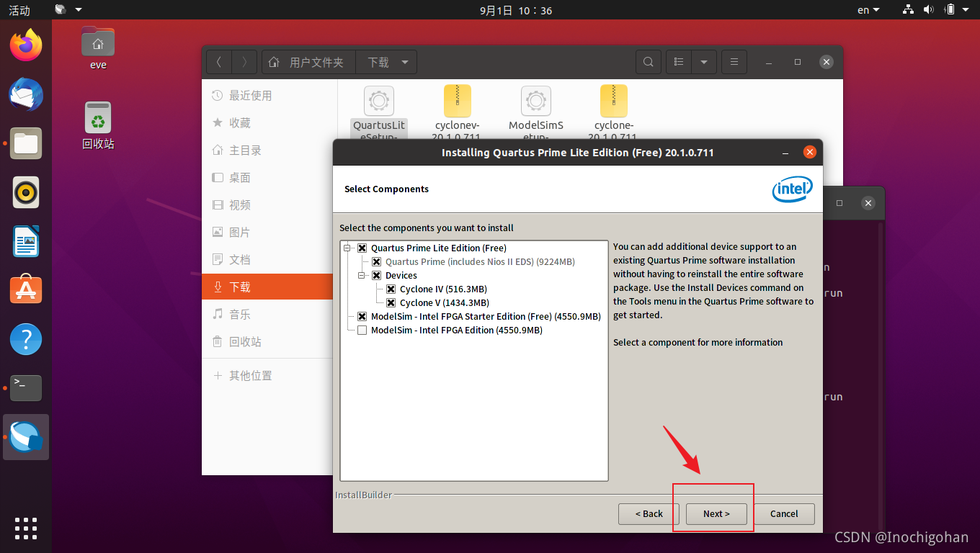Click the Next > button
The width and height of the screenshot is (980, 553).
[716, 514]
